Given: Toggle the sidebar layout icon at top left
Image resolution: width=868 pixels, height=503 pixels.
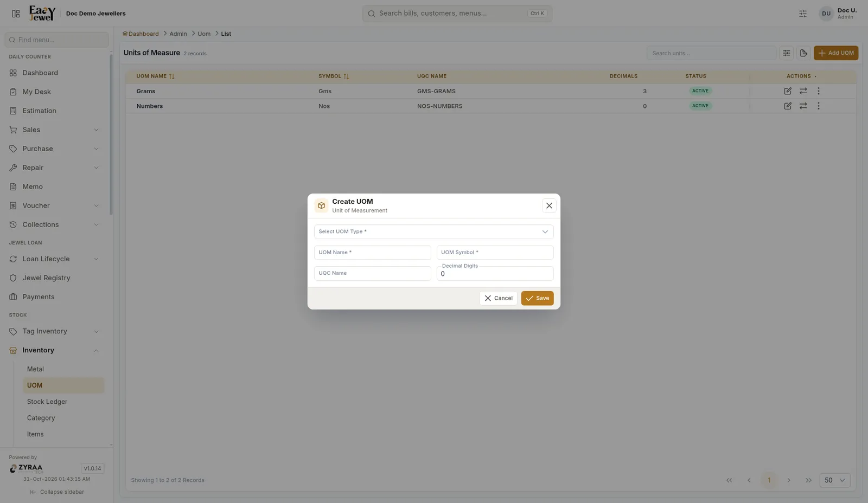Looking at the screenshot, I should click(x=16, y=14).
